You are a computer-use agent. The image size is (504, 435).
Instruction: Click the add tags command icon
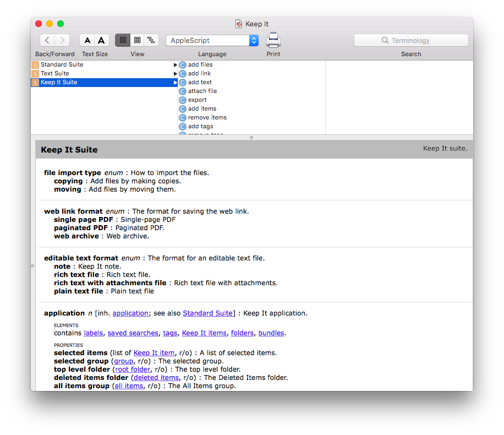click(183, 127)
